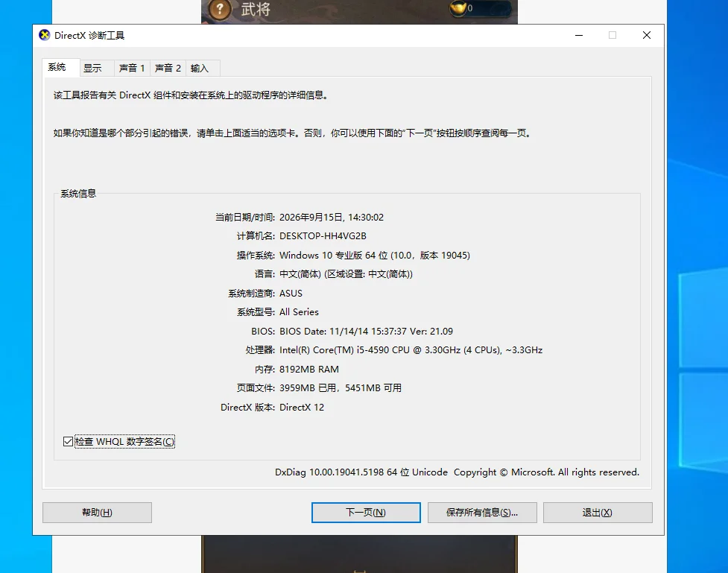This screenshot has height=573, width=728.
Task: Click the DirectX 12 version value
Action: click(x=302, y=408)
